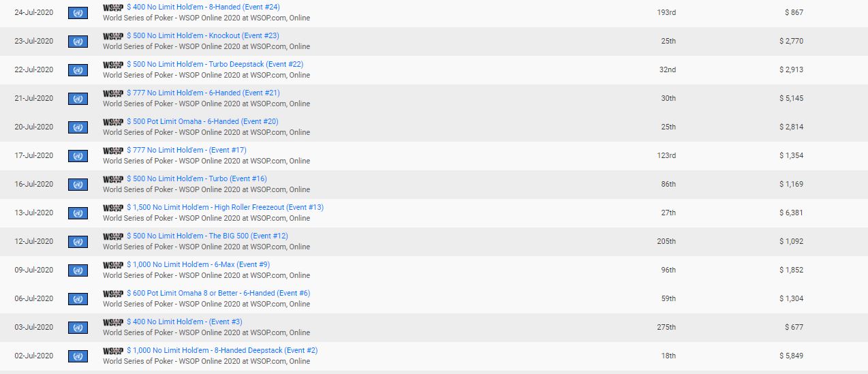Click WSOP logo beside Event #21
Viewport: 868px width, 374px height.
coord(113,93)
